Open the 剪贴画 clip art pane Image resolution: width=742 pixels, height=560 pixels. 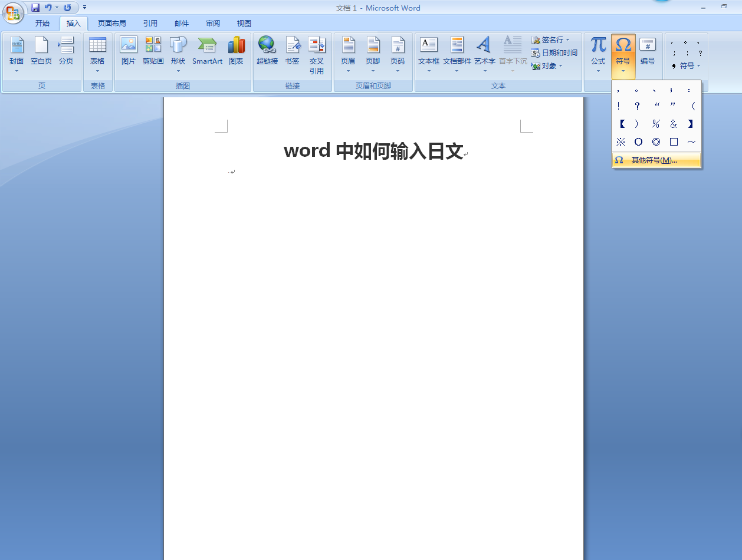click(153, 51)
